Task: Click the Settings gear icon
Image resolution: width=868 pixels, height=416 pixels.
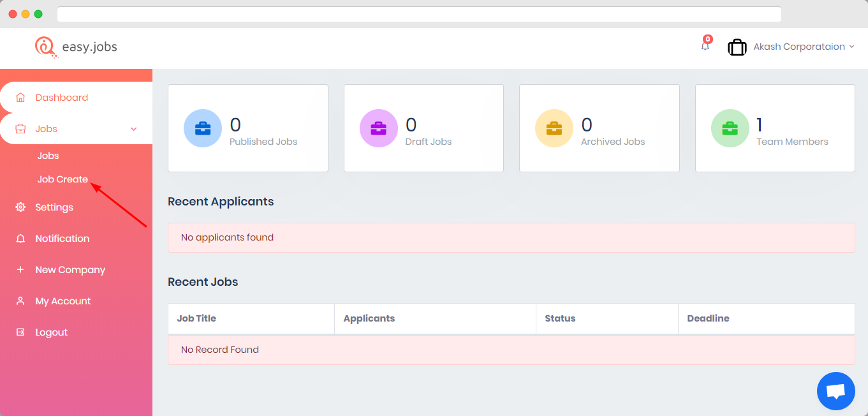Action: coord(20,207)
